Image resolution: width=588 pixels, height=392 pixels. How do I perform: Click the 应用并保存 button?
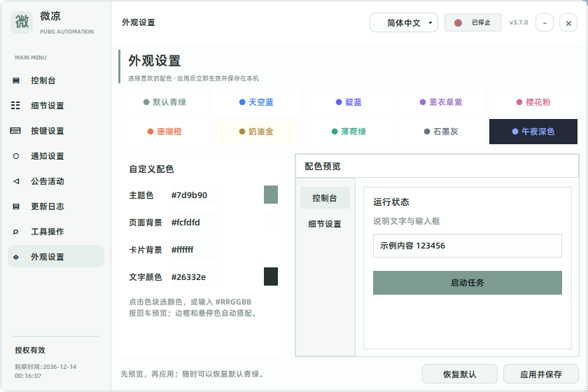pos(540,374)
